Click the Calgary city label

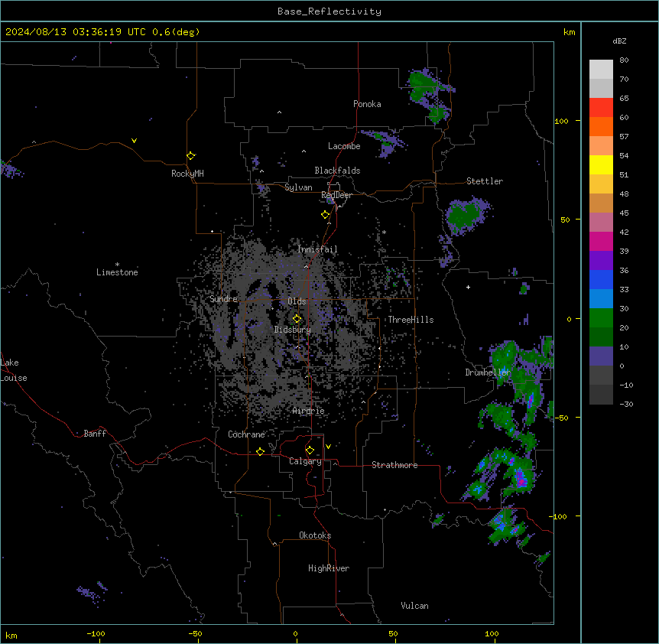(x=305, y=461)
